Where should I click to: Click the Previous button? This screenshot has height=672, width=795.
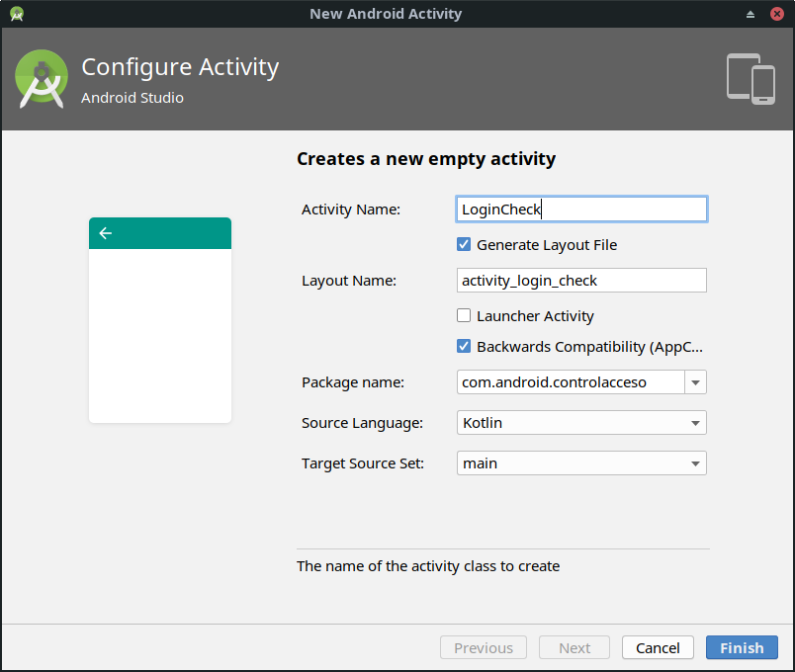point(484,648)
